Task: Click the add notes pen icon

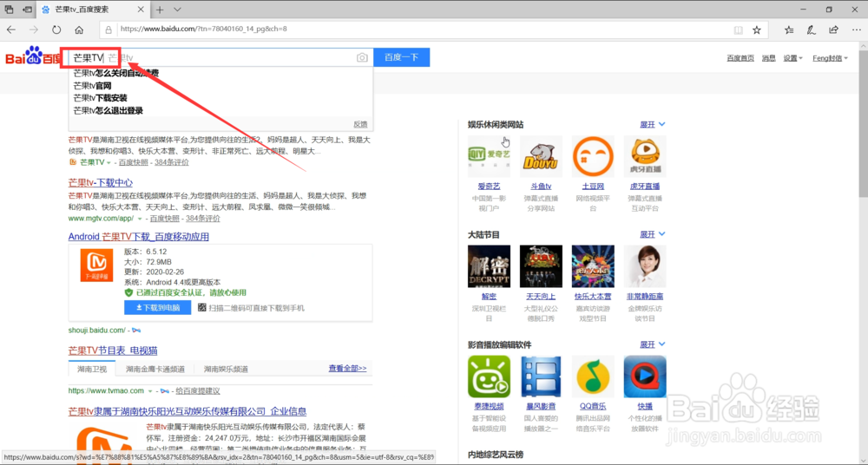Action: (x=812, y=29)
